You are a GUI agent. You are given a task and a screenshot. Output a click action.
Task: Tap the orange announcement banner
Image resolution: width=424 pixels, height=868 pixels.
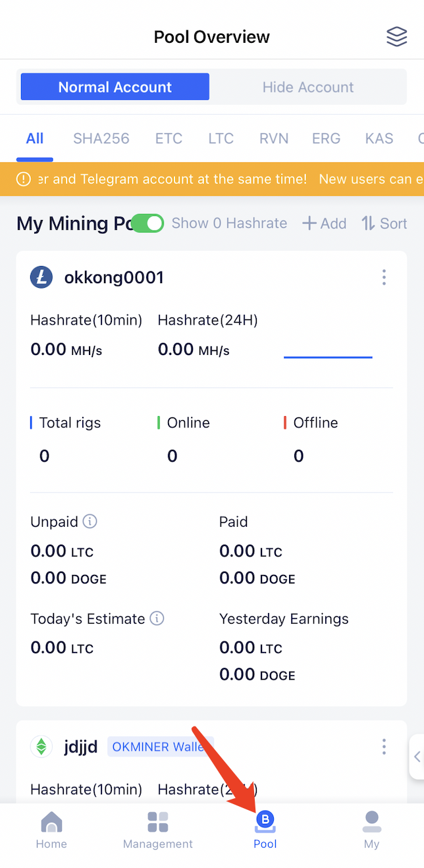[212, 179]
